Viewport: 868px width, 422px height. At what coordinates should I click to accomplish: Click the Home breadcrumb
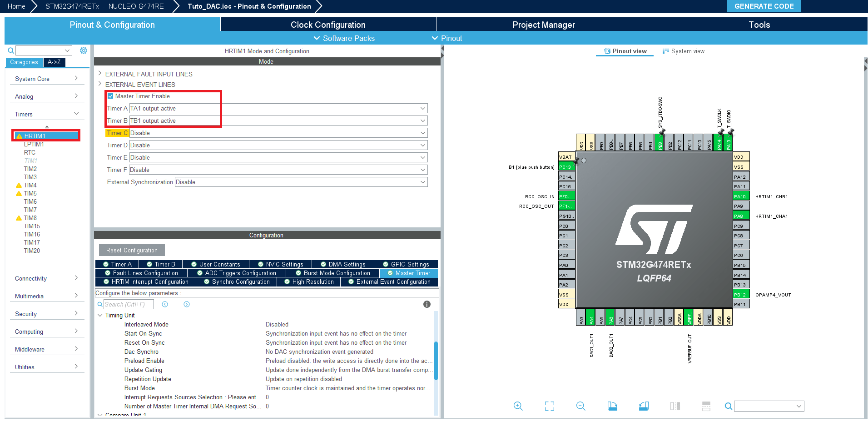16,6
